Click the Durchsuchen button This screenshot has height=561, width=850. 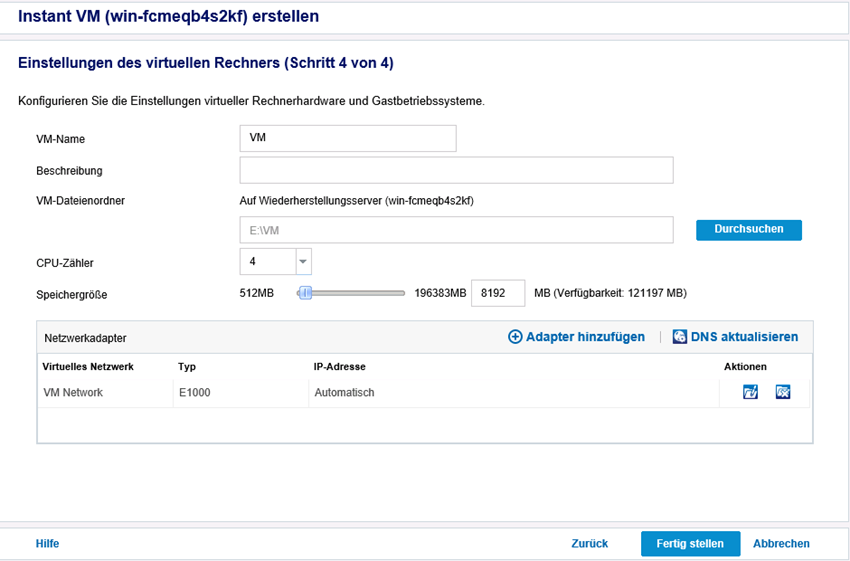click(749, 229)
